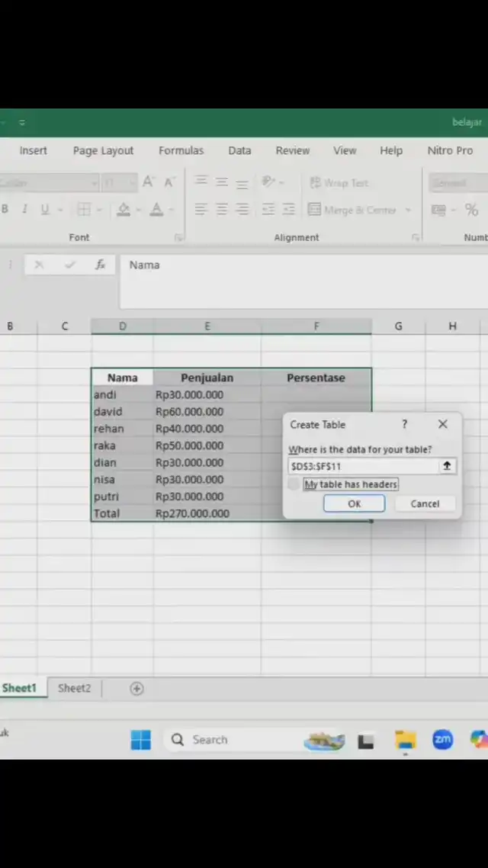This screenshot has width=488, height=868.
Task: Click Cancel in the Create Table dialog
Action: tap(425, 503)
